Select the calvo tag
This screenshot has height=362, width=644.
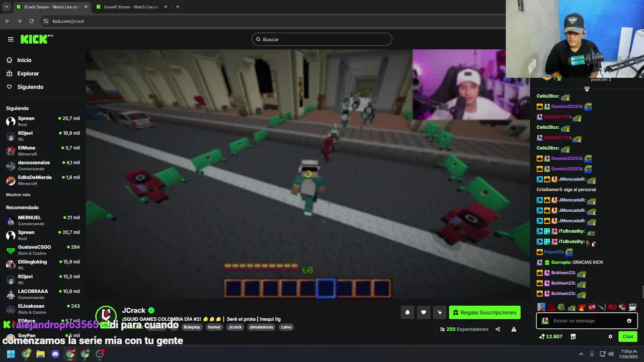tap(286, 327)
